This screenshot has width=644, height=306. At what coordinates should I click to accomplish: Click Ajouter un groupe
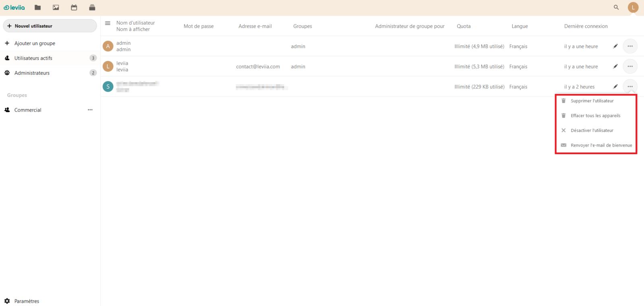[x=35, y=43]
